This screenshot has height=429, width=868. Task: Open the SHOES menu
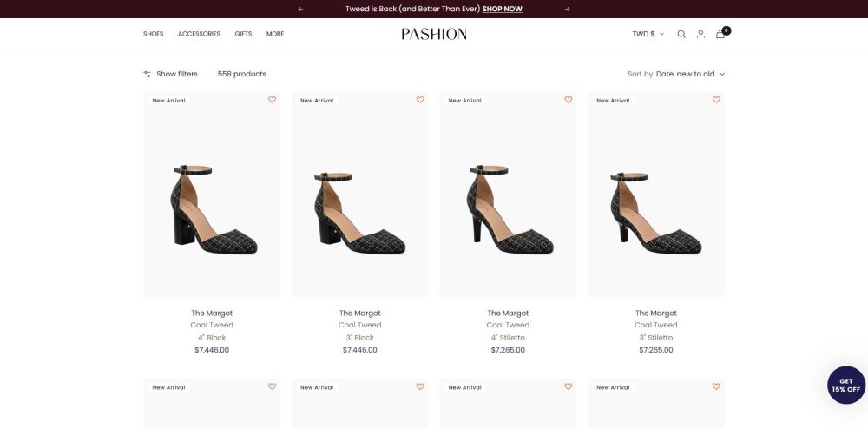point(153,34)
